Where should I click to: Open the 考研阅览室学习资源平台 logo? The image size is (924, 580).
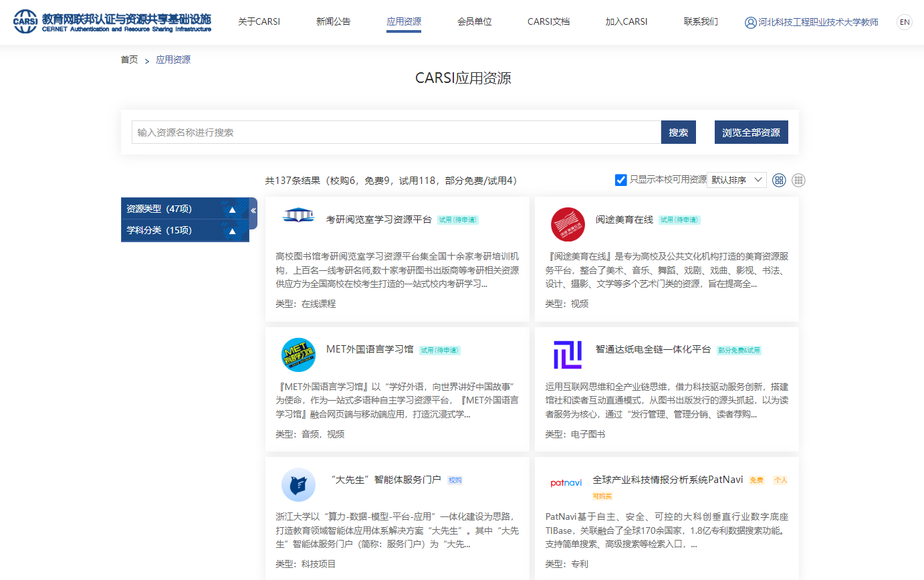[298, 215]
